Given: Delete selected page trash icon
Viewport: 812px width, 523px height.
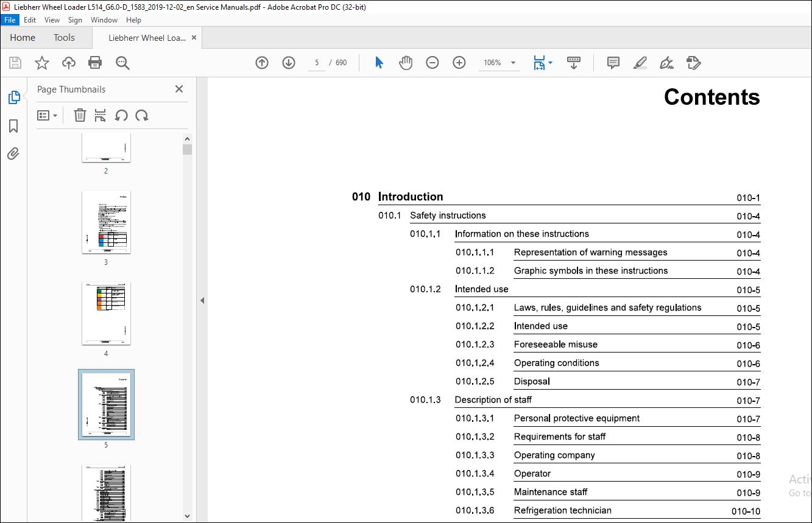Looking at the screenshot, I should click(x=80, y=115).
